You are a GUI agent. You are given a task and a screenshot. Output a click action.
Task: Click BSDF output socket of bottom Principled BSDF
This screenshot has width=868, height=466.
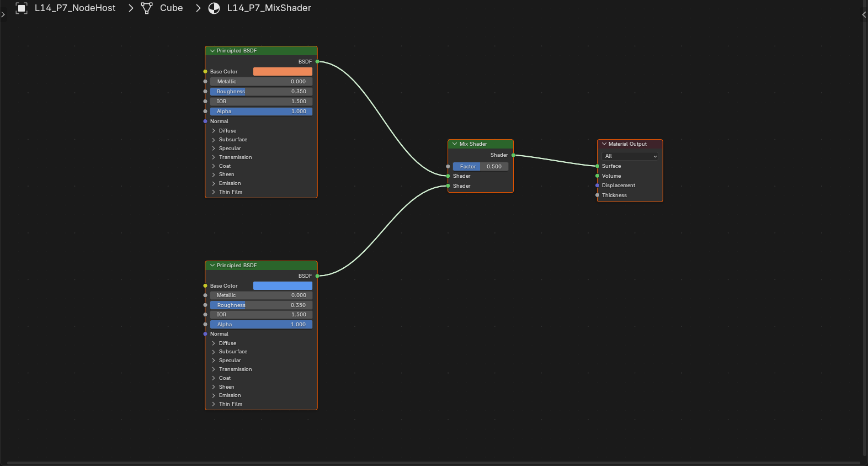click(x=317, y=276)
